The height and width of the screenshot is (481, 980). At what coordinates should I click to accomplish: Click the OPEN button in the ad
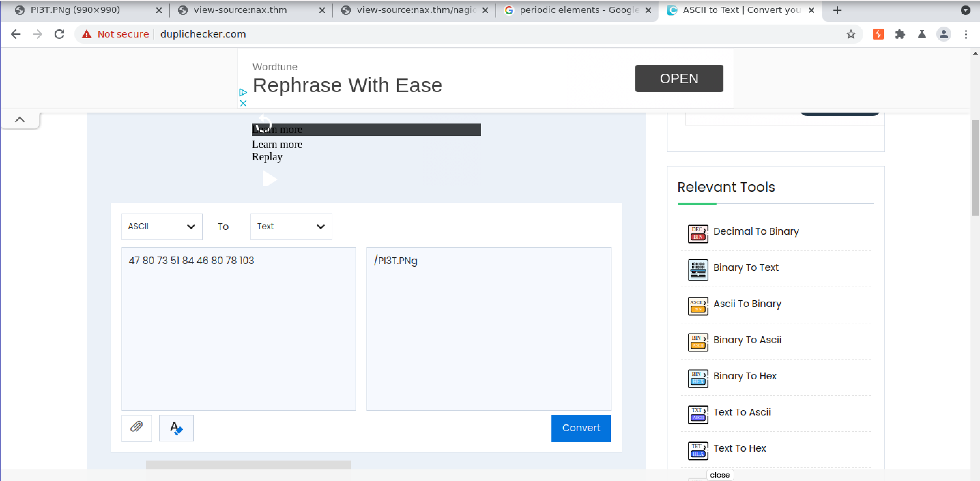pos(679,78)
